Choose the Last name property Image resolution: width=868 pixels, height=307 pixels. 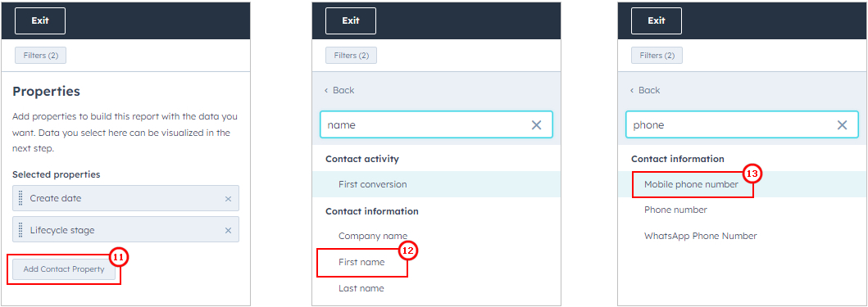[361, 288]
